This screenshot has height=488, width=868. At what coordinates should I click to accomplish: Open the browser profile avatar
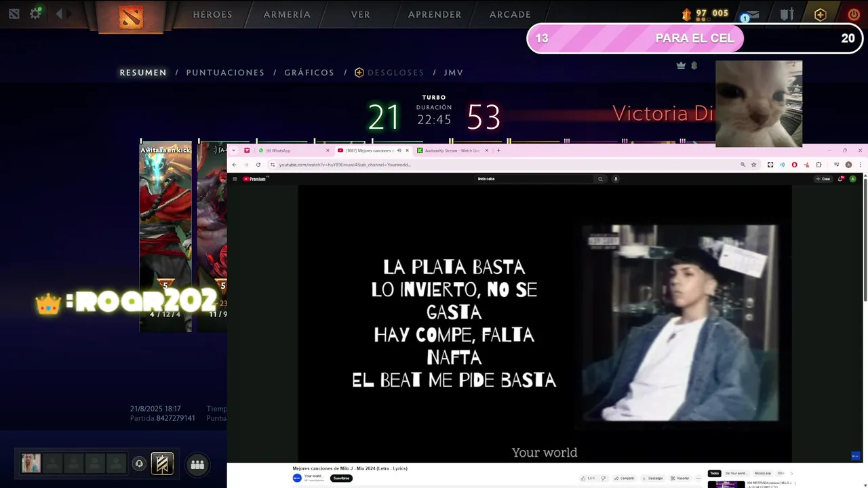(848, 165)
